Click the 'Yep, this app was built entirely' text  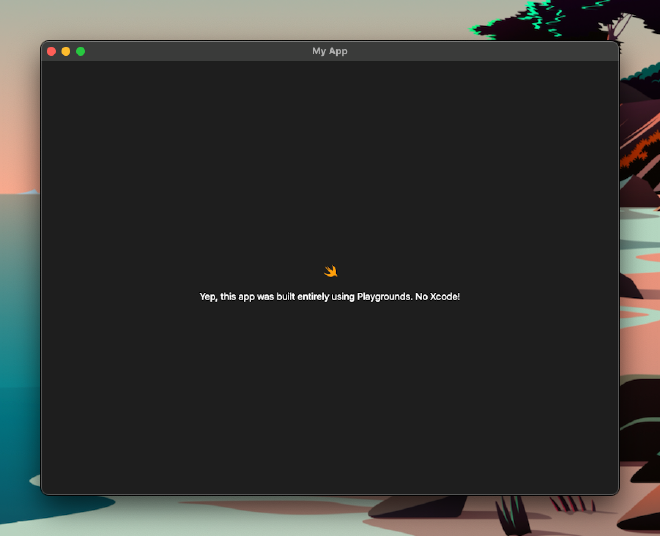264,297
